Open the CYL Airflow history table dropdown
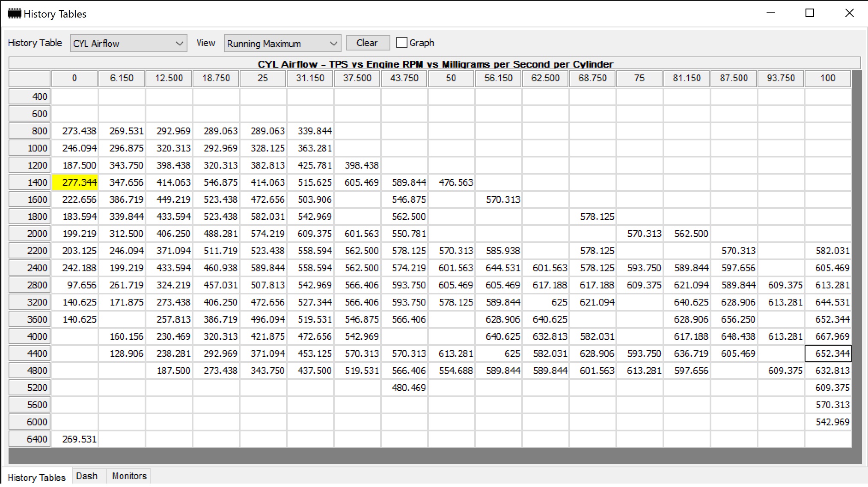Screen dimensions: 868x487 point(128,43)
